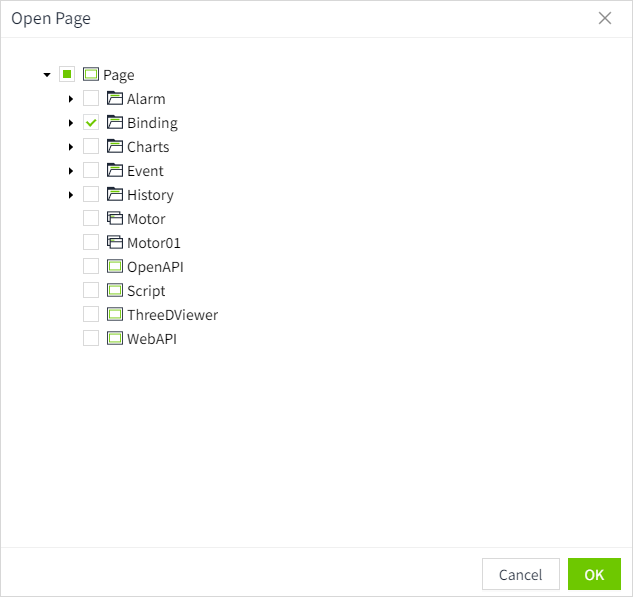
Task: Expand the Alarm folder
Action: click(x=70, y=99)
